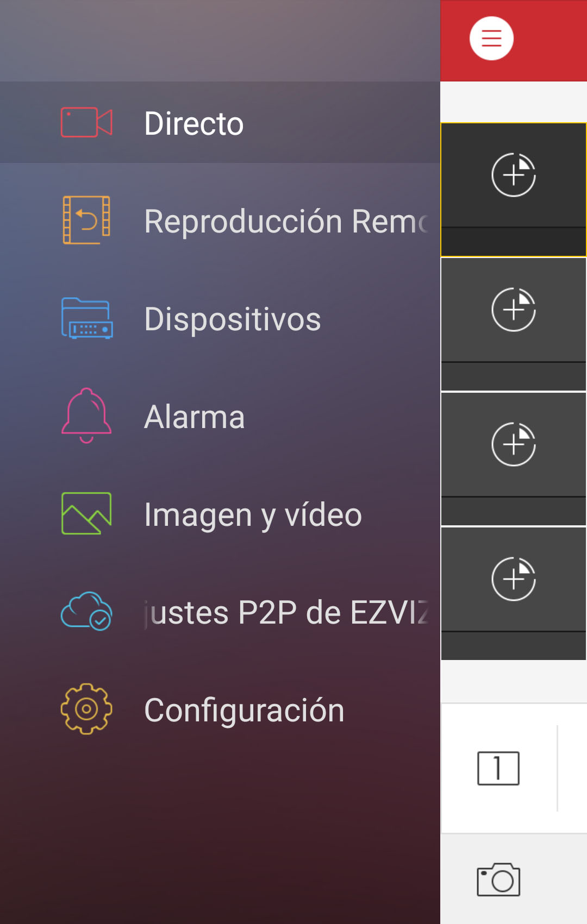Take a snapshot with camera icon

(x=498, y=879)
